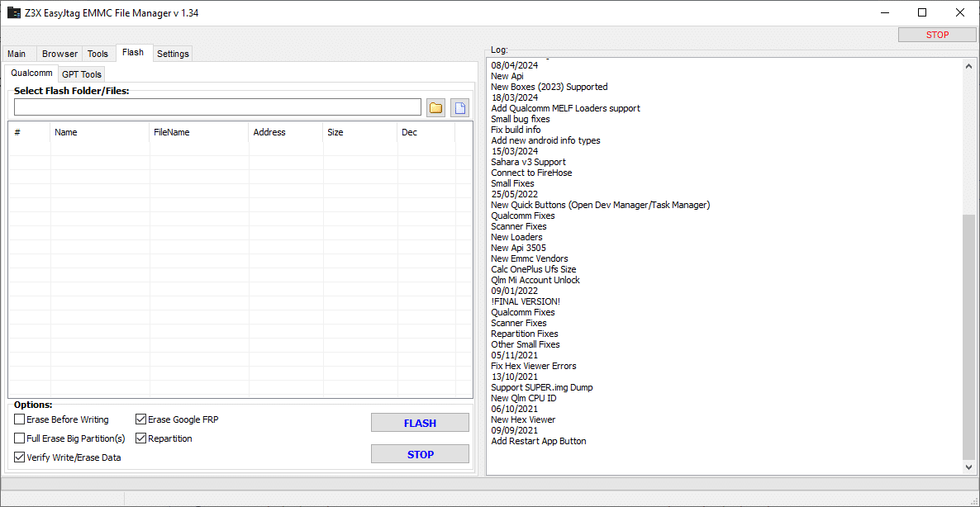Image resolution: width=980 pixels, height=507 pixels.
Task: Open the Tools tab
Action: [x=98, y=54]
